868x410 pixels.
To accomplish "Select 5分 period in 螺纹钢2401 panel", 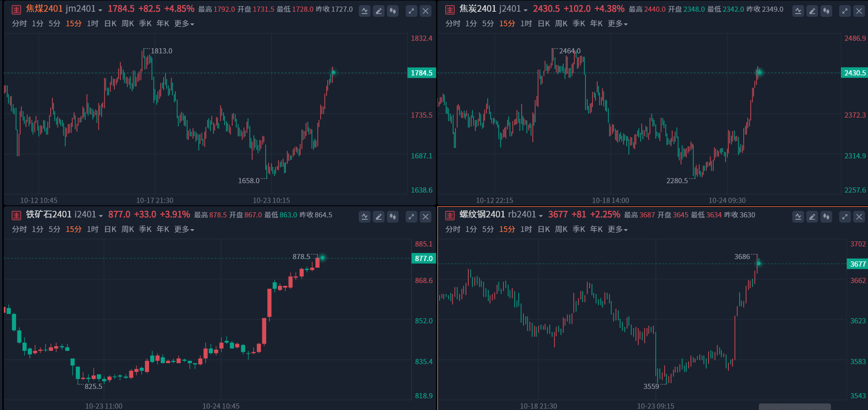I will click(488, 229).
